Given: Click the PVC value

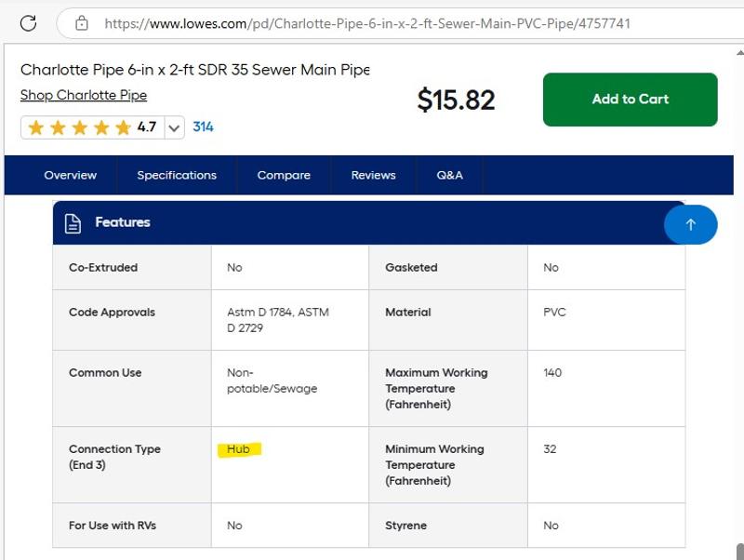Looking at the screenshot, I should (x=554, y=313).
